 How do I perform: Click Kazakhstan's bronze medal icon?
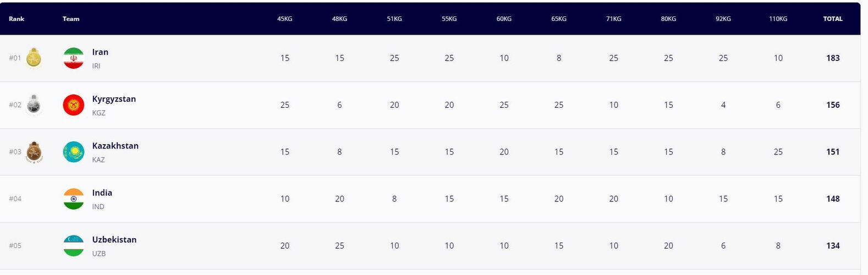click(x=34, y=152)
